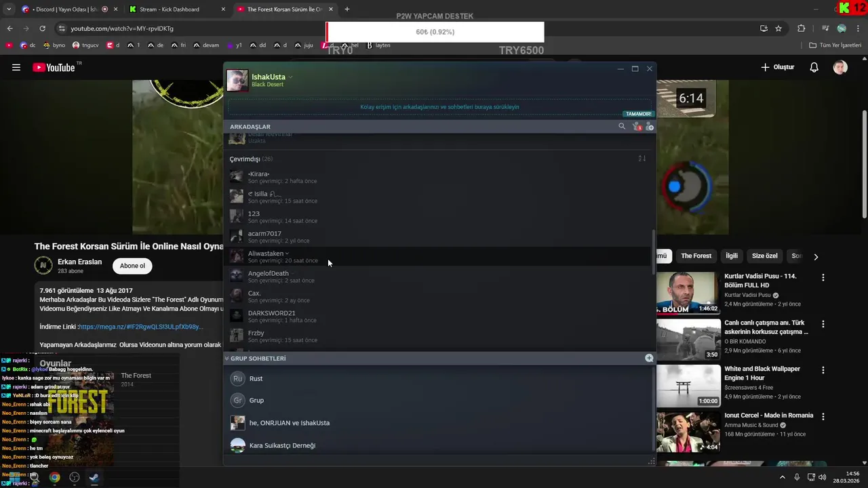This screenshot has height=488, width=868.
Task: Search the Steam friends list with the magnifier icon
Action: click(x=621, y=126)
